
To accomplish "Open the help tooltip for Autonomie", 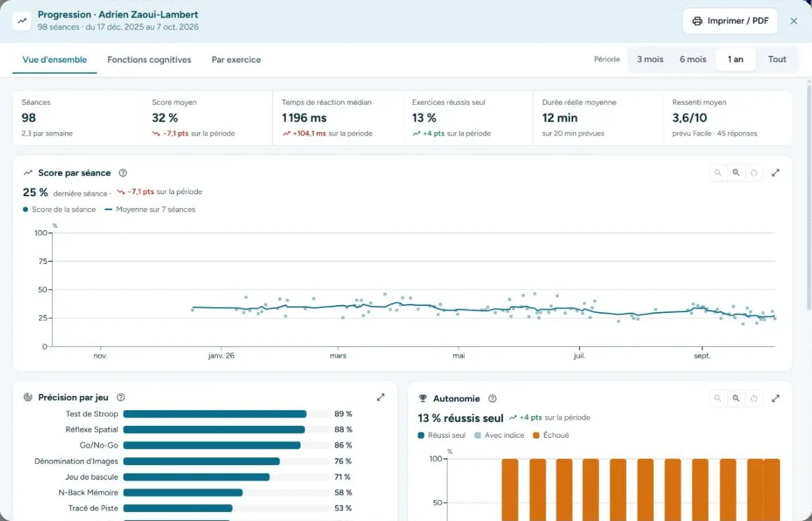I will 493,398.
